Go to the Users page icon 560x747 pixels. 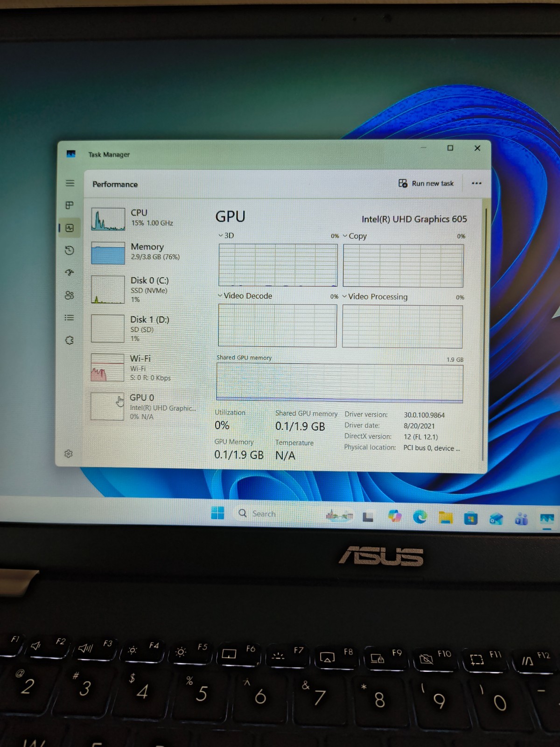coord(70,295)
